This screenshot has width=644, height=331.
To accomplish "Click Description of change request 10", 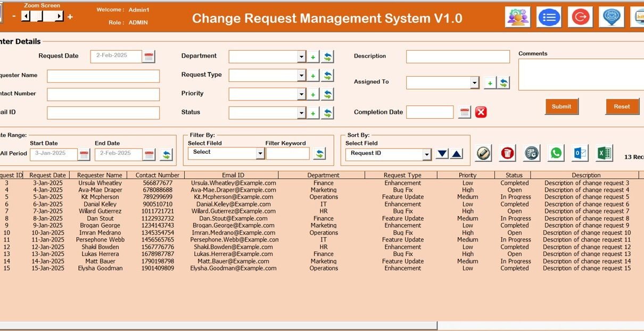I will 587,233.
